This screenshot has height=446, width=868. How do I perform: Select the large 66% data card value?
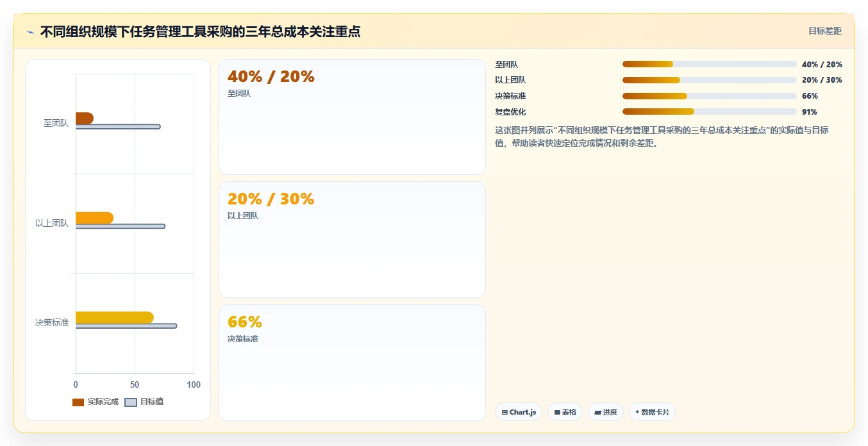(245, 322)
